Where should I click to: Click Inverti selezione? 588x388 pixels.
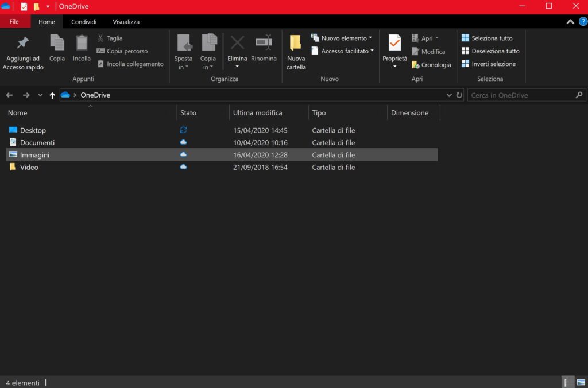click(489, 64)
